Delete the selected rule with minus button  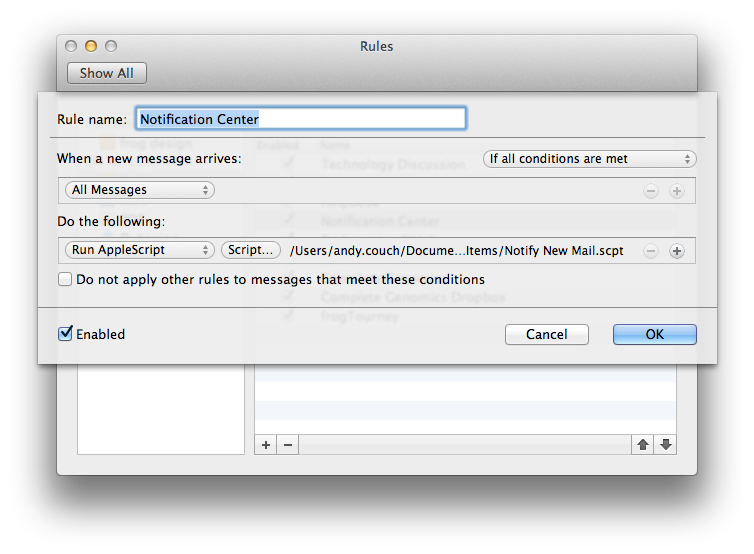click(x=288, y=445)
